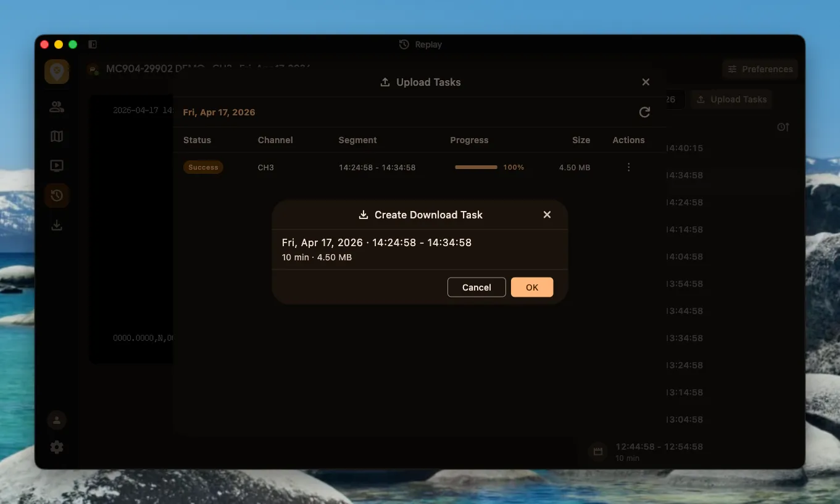Toggle the time sort order icon
Screen dimensions: 840x504
click(x=783, y=127)
